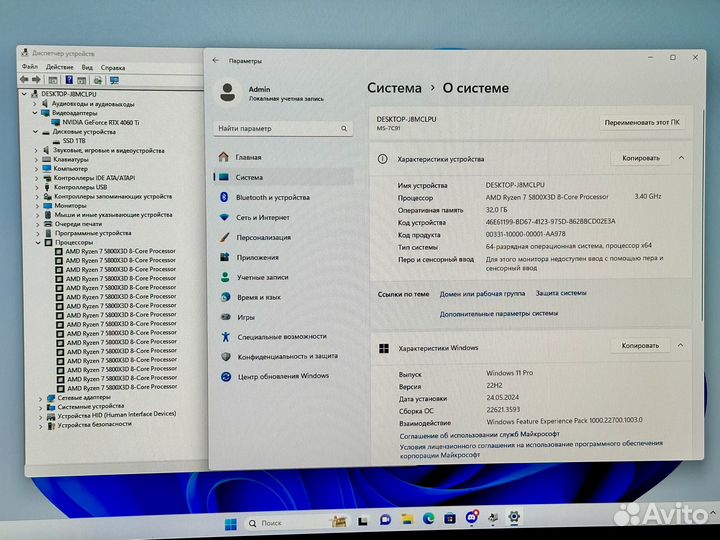Click the Windows logo beside Характеристики Windows
The image size is (720, 540).
coord(384,348)
